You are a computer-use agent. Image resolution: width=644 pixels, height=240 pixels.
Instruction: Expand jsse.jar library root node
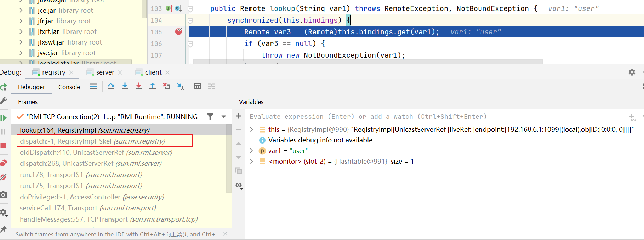(x=21, y=53)
